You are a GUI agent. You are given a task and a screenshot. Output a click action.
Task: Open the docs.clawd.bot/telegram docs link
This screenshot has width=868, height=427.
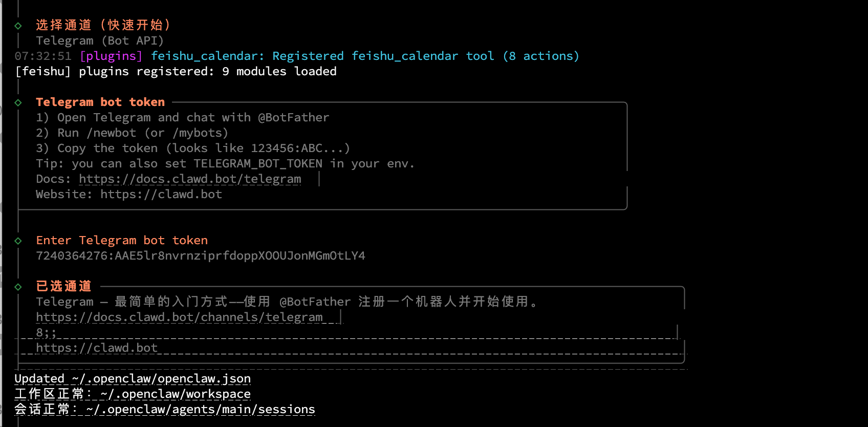coord(190,179)
